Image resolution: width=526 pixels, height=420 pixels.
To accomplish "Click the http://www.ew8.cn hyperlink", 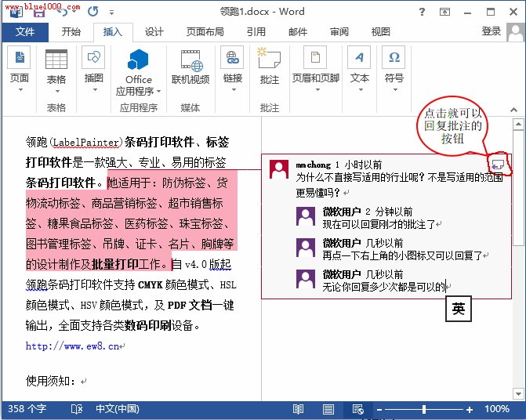I will (72, 346).
